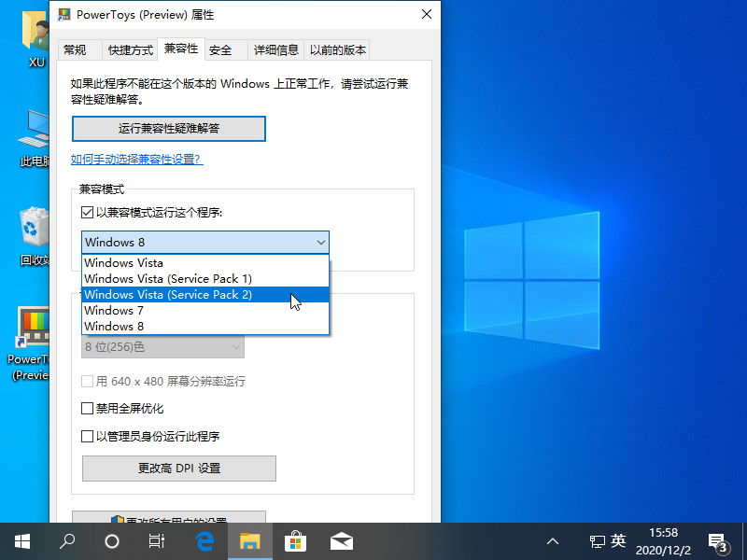Launch Microsoft Store from the taskbar

click(x=295, y=540)
